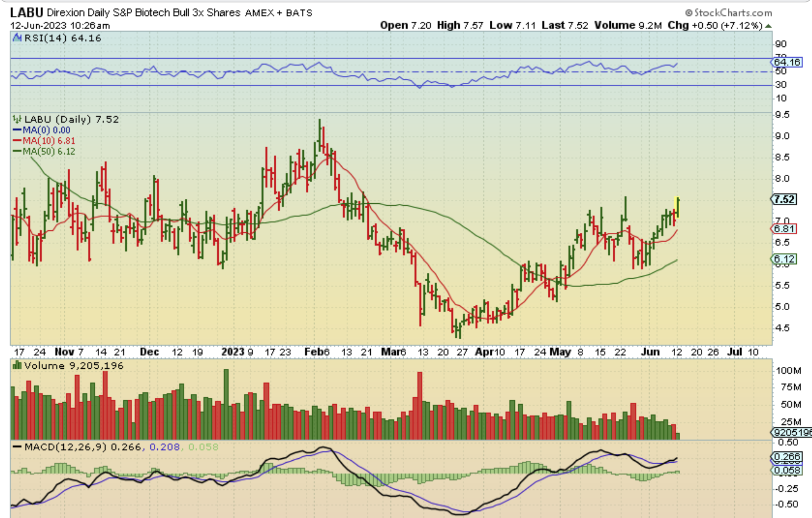
Task: Select the MA(0) 0.00 legend entry
Action: [42, 130]
